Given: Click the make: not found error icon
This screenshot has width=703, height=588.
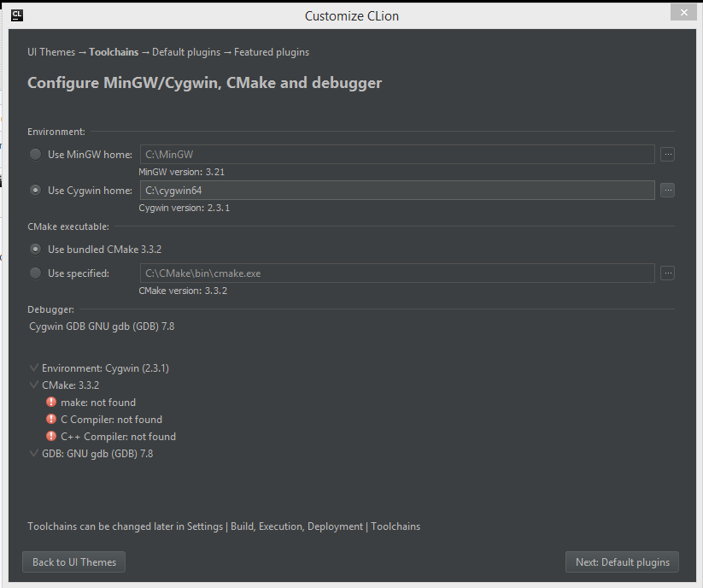Looking at the screenshot, I should (51, 402).
